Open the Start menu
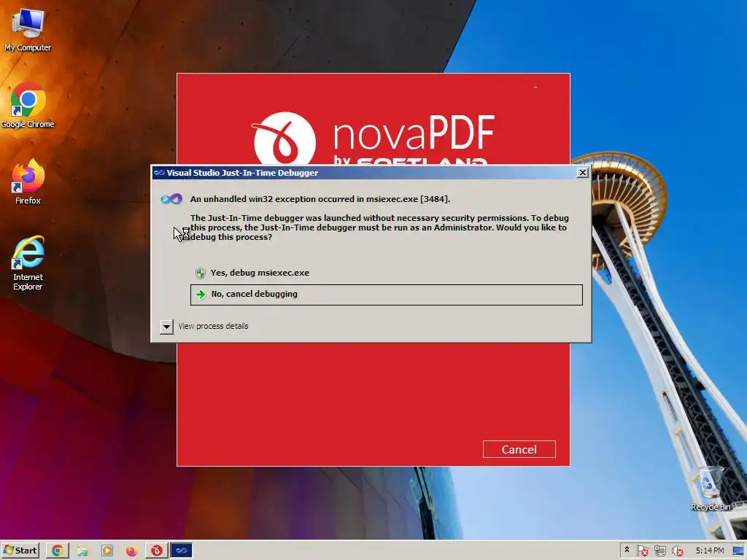The width and height of the screenshot is (747, 560). point(20,551)
